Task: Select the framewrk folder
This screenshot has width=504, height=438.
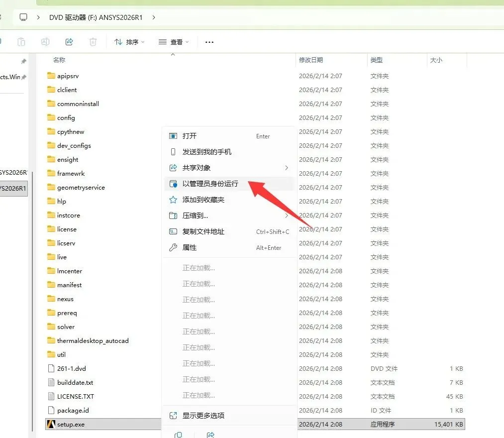Action: [66, 173]
